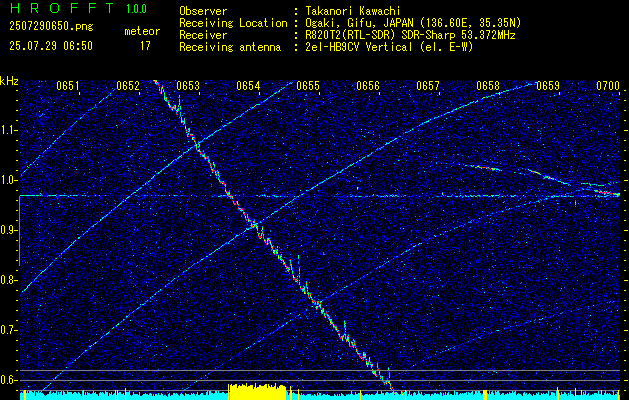The image size is (629, 400).
Task: Select the 0.7 kHz frequency tick label
Action: (x=9, y=330)
